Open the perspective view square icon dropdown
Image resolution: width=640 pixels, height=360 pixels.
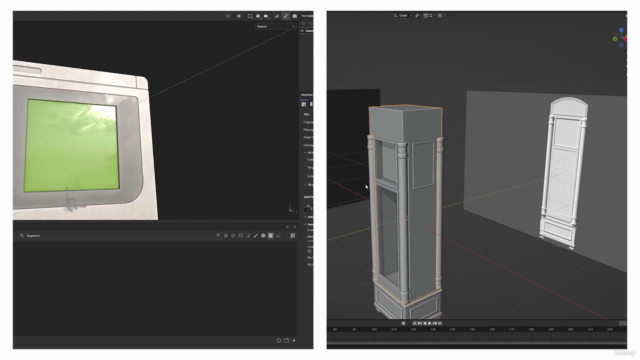(x=250, y=16)
